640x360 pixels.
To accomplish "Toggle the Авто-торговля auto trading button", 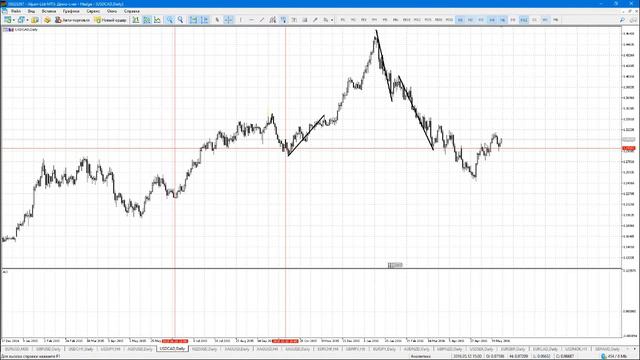I will (x=72, y=20).
